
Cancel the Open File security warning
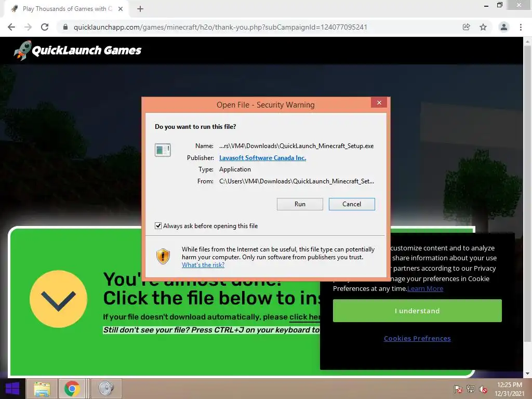(x=352, y=204)
